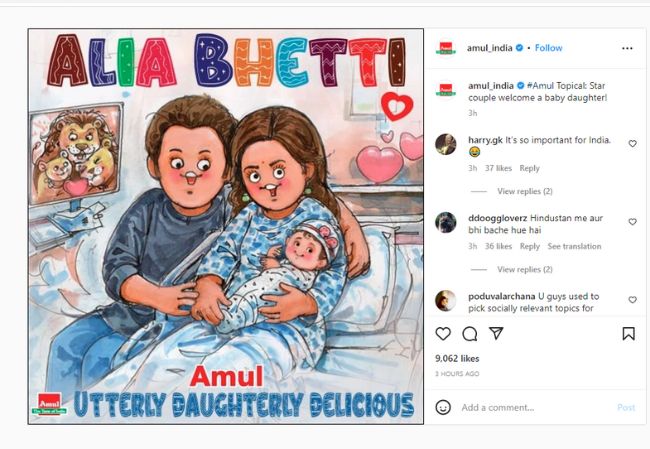The height and width of the screenshot is (449, 650).
Task: Expand replies under ddooggloverz's comment
Action: (x=525, y=269)
